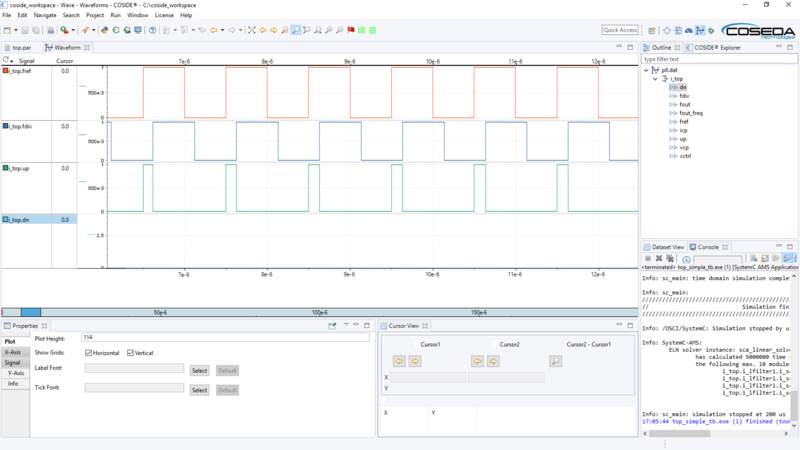Click the Help question mark icon
Viewport: 800px width, 450px height.
pos(153,30)
